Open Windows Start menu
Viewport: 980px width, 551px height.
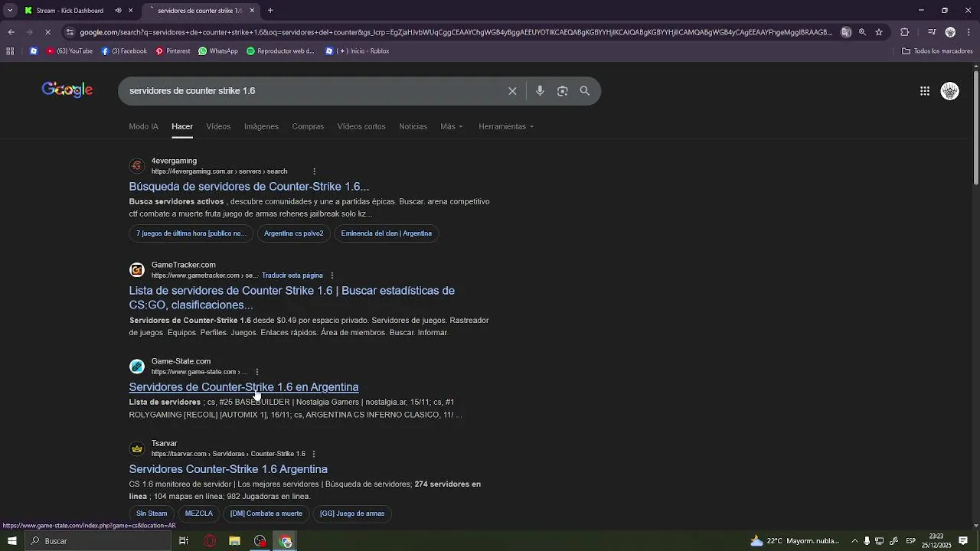click(11, 541)
